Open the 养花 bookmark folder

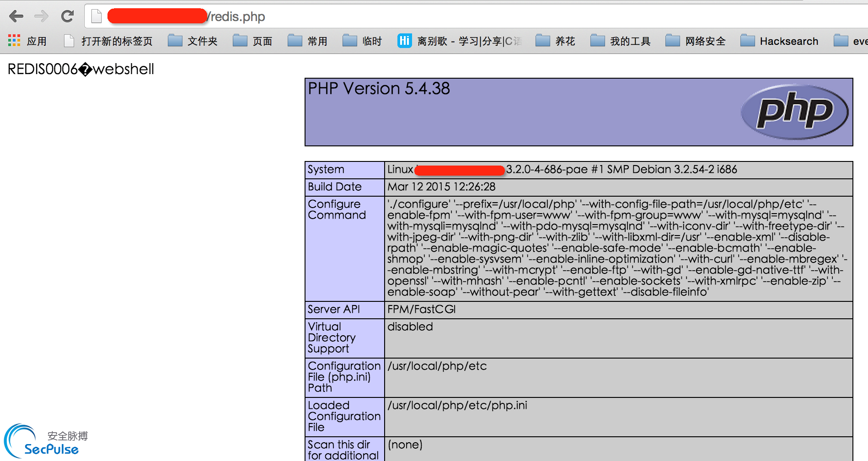pos(555,41)
